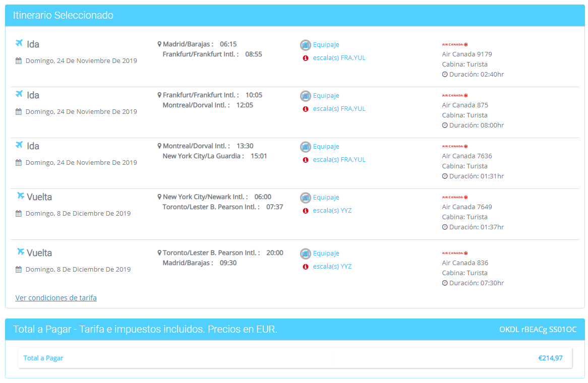Viewport: 588px width, 383px height.
Task: Click the Air Canada logo for flight 836
Action: [x=454, y=253]
